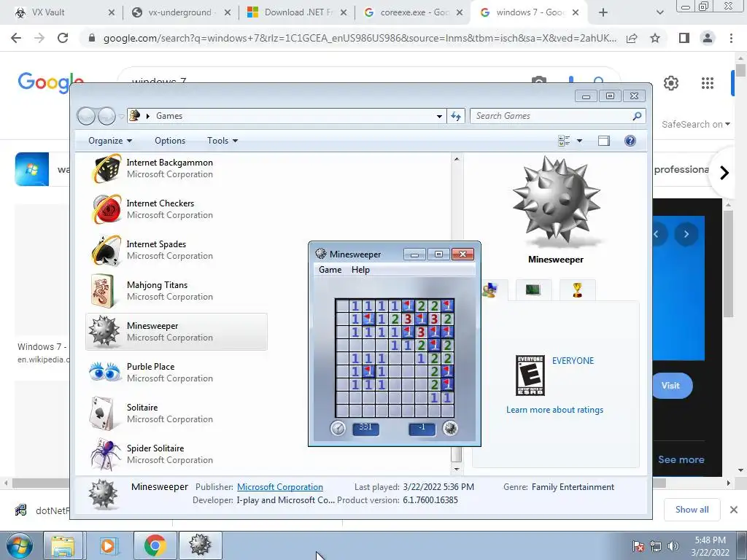Click the Visit button in Chrome
Viewport: 747px width, 560px height.
[x=670, y=386]
